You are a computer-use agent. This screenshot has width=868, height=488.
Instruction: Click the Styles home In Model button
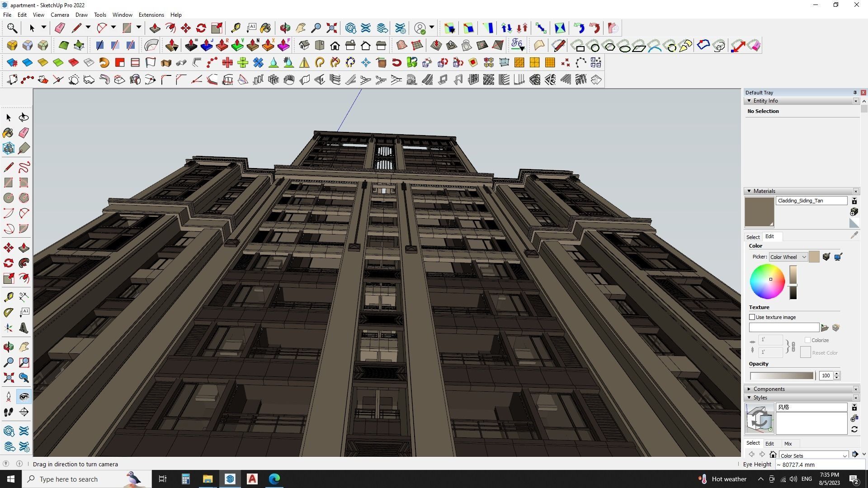click(773, 455)
